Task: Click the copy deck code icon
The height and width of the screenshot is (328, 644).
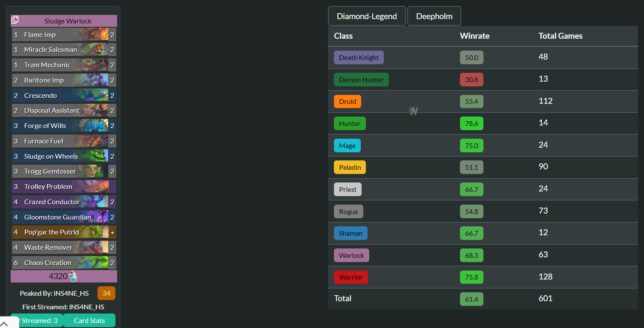Action: (x=15, y=20)
